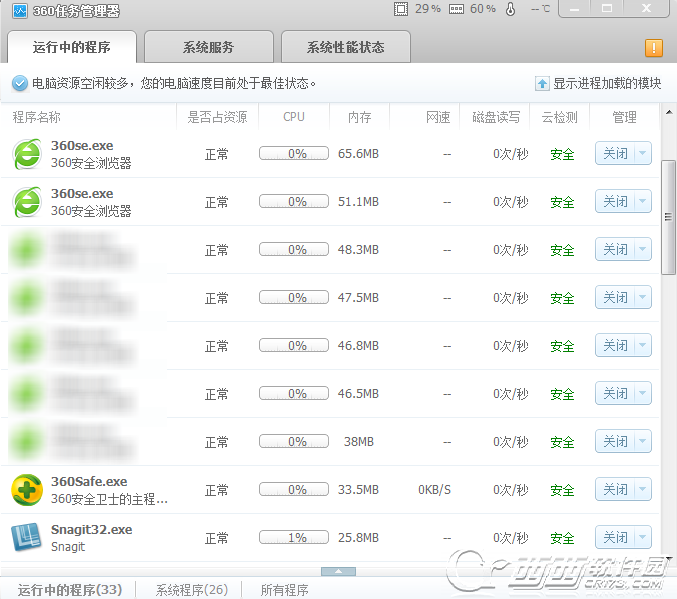Viewport: 677px width, 599px height.
Task: Click 关闭 for 360Safe.exe
Action: tap(615, 489)
